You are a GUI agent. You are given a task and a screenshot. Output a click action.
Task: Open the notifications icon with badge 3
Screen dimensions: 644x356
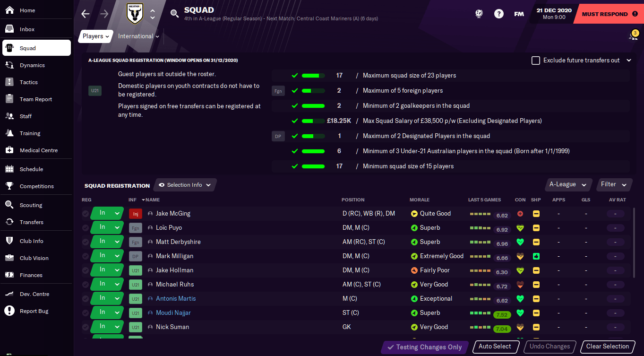click(x=633, y=35)
